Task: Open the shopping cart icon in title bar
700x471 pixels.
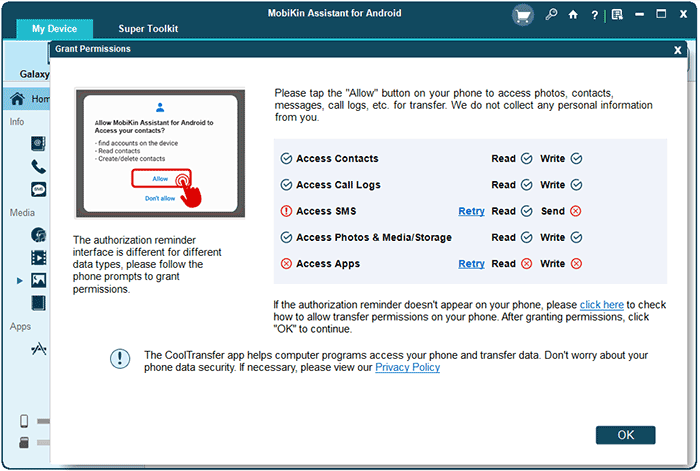Action: (523, 16)
